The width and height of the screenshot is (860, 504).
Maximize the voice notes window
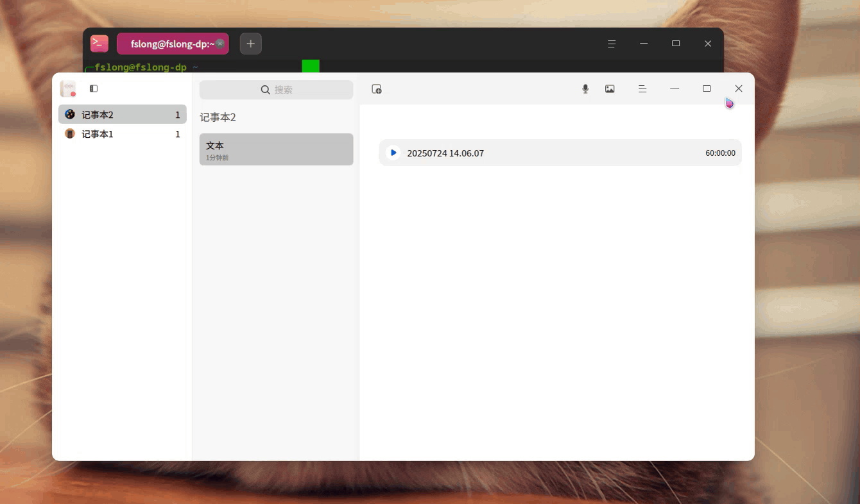click(x=707, y=88)
